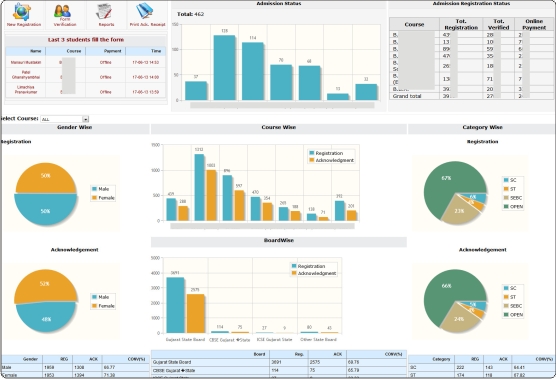Click the 52% Female slice in Acknowledgement gender pie
This screenshot has height=379, width=556.
[x=45, y=284]
